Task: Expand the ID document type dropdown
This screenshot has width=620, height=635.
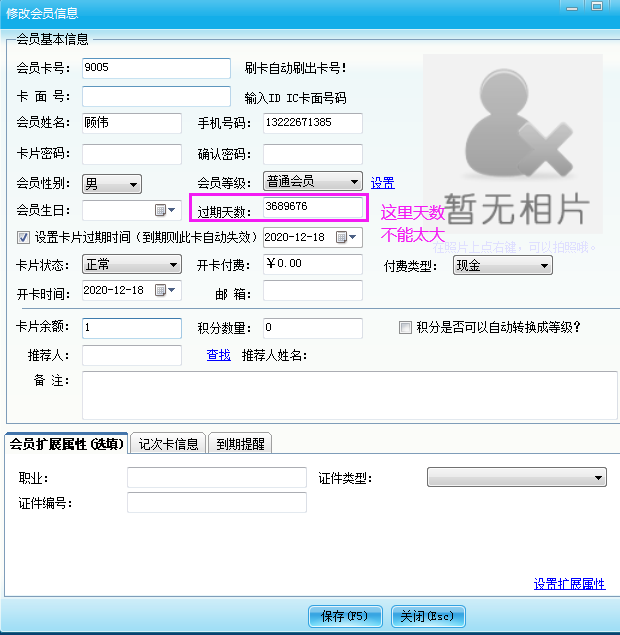Action: coord(598,479)
